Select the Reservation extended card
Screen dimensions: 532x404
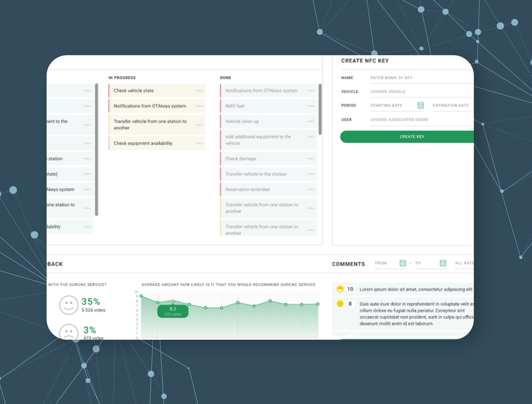point(269,189)
